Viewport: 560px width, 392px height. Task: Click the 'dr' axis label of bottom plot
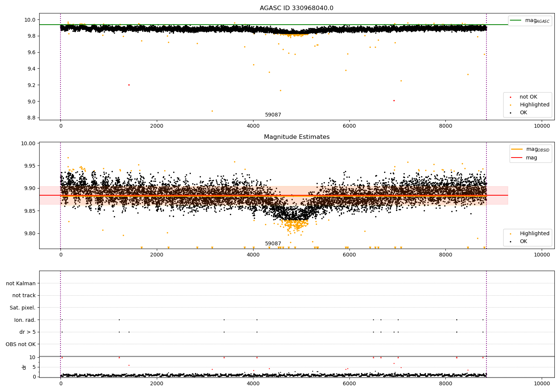[24, 367]
